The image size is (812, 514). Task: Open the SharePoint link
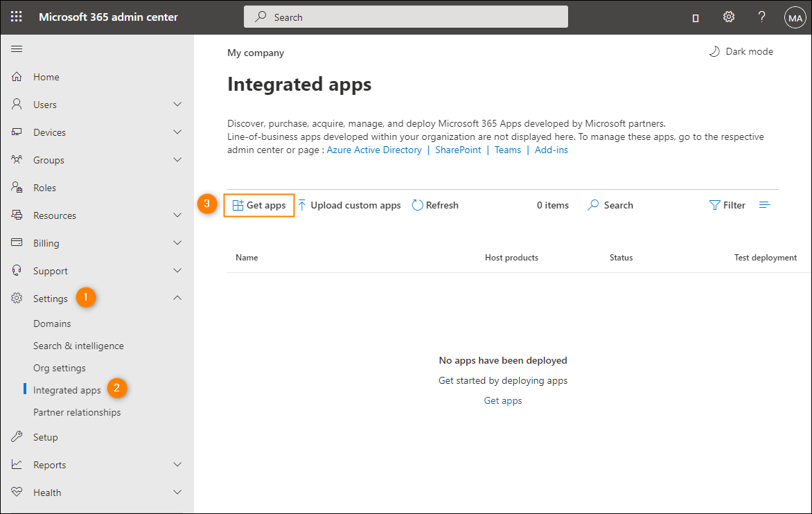(x=458, y=150)
